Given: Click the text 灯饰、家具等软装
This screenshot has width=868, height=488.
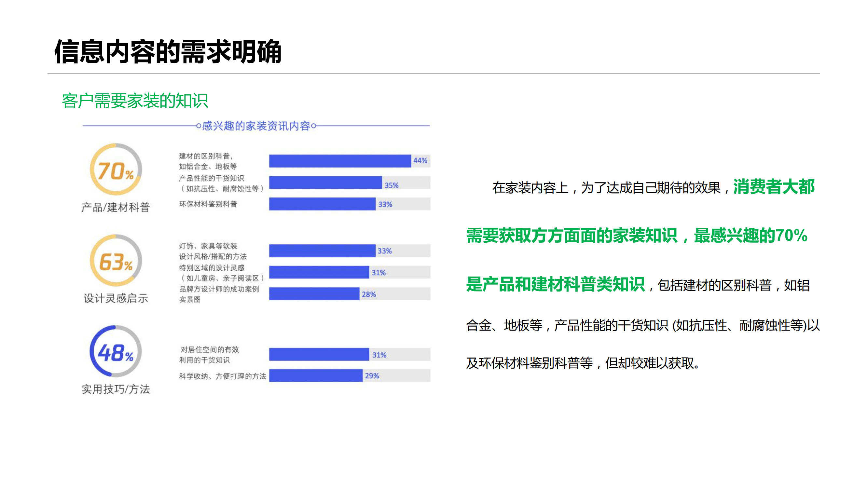Looking at the screenshot, I should [x=208, y=246].
